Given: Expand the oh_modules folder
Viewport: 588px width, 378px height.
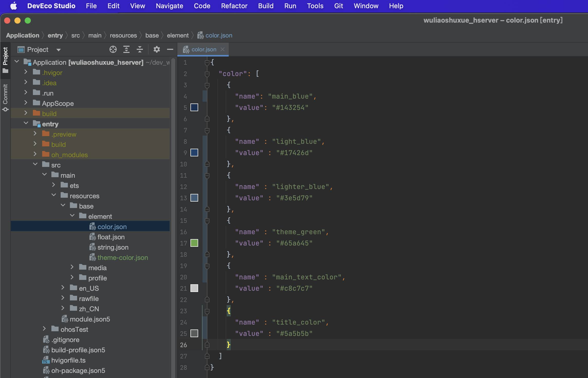Looking at the screenshot, I should (35, 154).
